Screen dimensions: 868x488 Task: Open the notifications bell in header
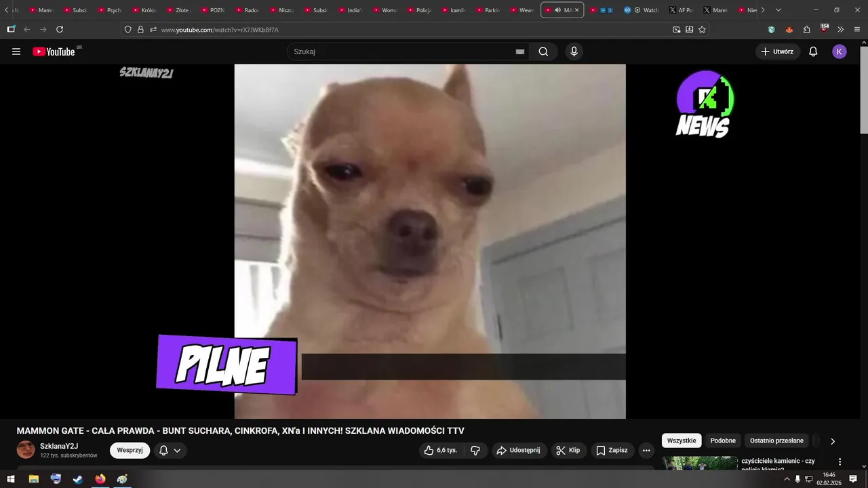click(x=813, y=52)
